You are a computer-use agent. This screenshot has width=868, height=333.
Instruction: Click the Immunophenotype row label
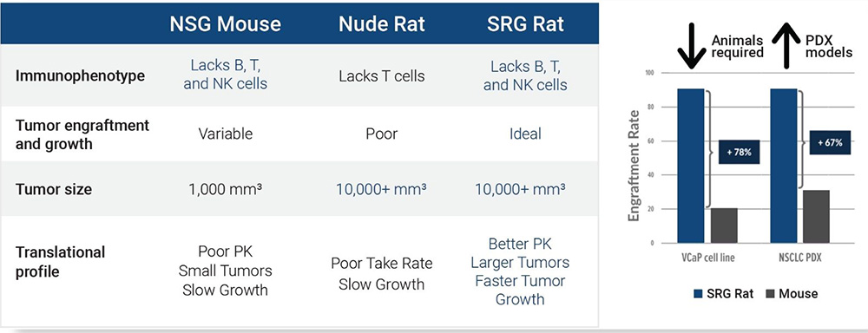pyautogui.click(x=80, y=75)
